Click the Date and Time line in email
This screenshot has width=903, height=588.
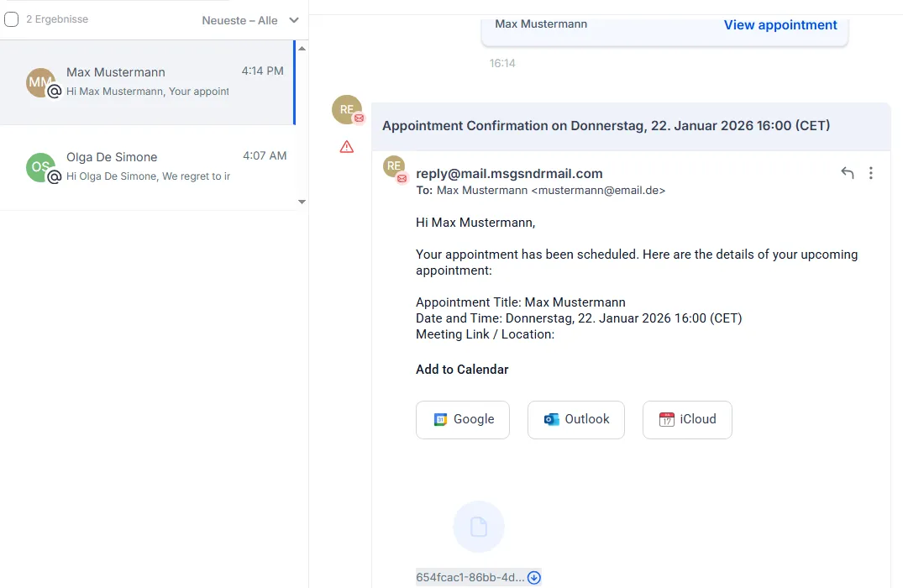pyautogui.click(x=579, y=318)
